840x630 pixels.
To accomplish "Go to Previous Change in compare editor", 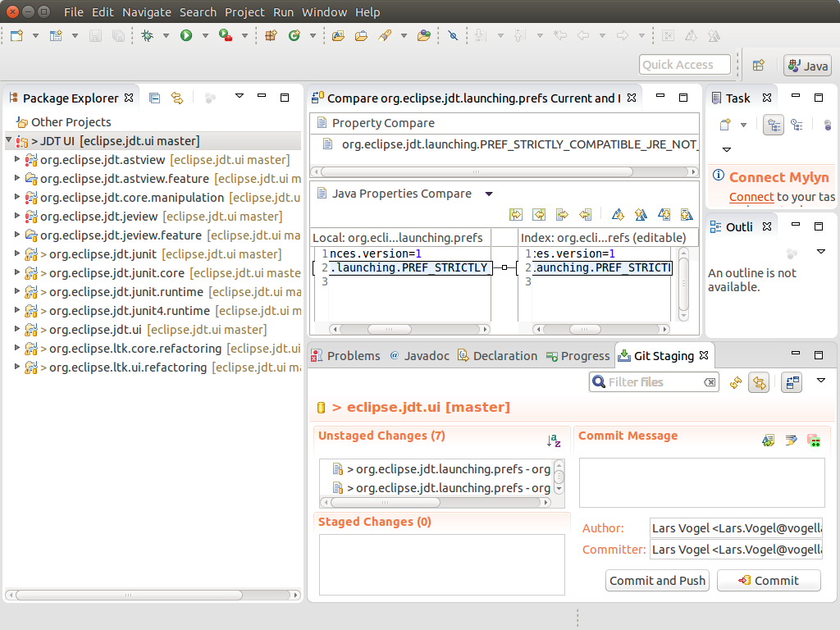I will [x=687, y=215].
